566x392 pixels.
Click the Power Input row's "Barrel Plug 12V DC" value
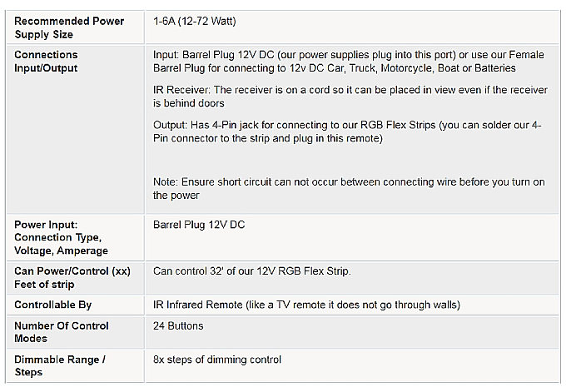[x=199, y=225]
